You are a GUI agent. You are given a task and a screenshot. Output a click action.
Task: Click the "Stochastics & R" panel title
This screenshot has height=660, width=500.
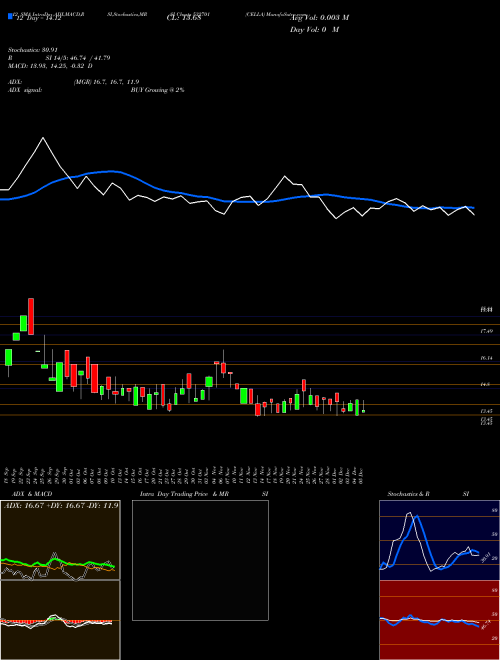[x=409, y=494]
